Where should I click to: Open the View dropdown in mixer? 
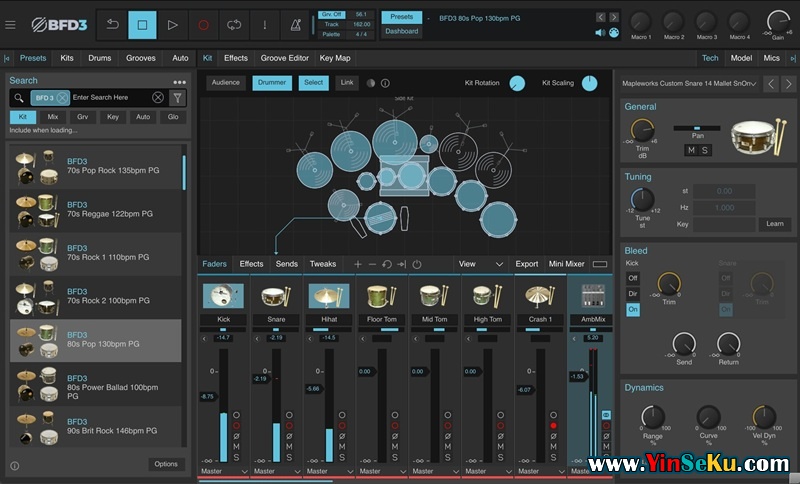481,264
